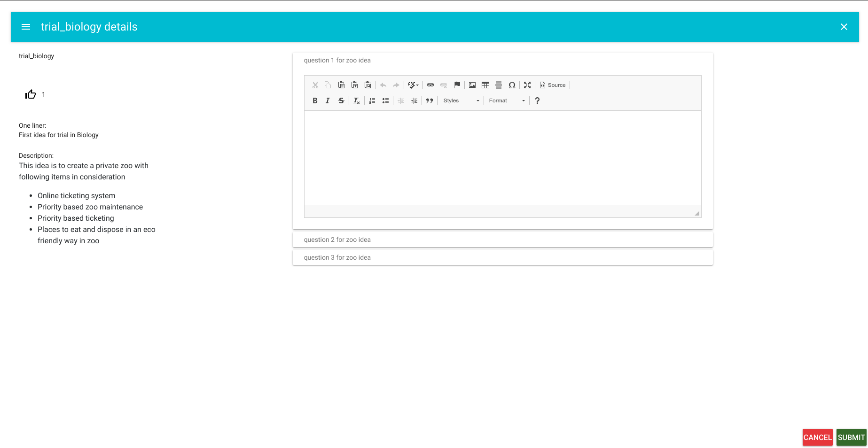Click the Paste clipboard icon
The image size is (868, 448).
click(x=342, y=85)
